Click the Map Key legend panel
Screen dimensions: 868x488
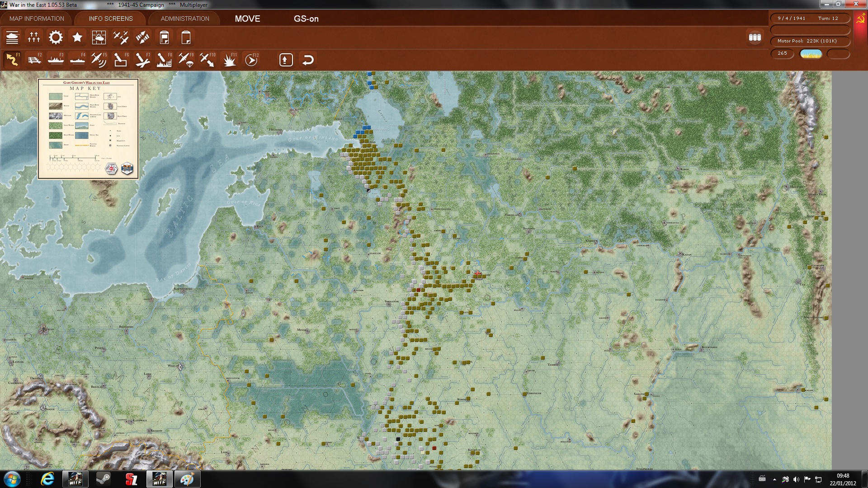point(88,129)
